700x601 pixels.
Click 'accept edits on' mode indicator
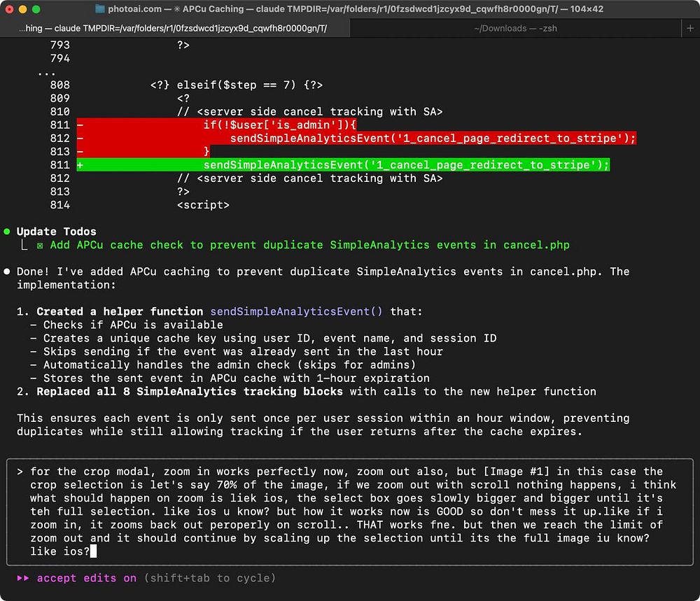(87, 578)
